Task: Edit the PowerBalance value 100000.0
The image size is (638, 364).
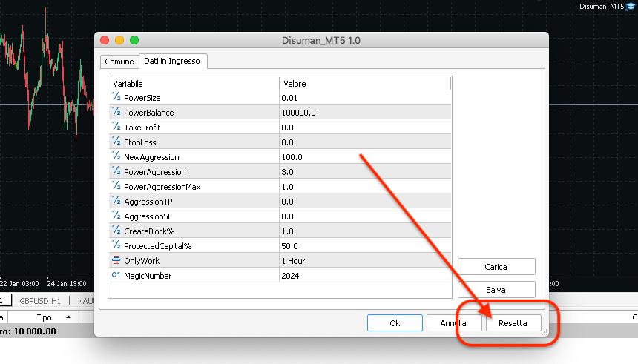Action: tap(365, 112)
